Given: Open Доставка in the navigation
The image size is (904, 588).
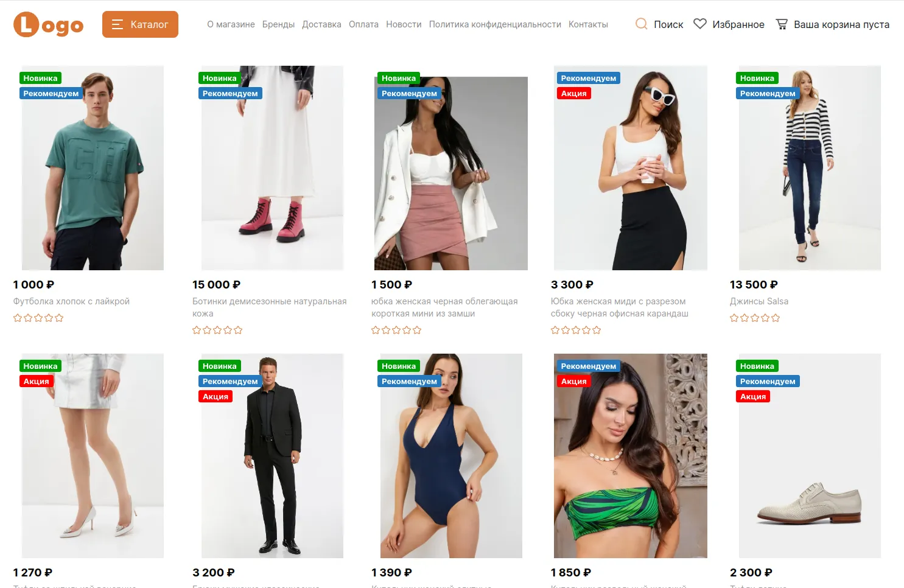Looking at the screenshot, I should click(321, 24).
